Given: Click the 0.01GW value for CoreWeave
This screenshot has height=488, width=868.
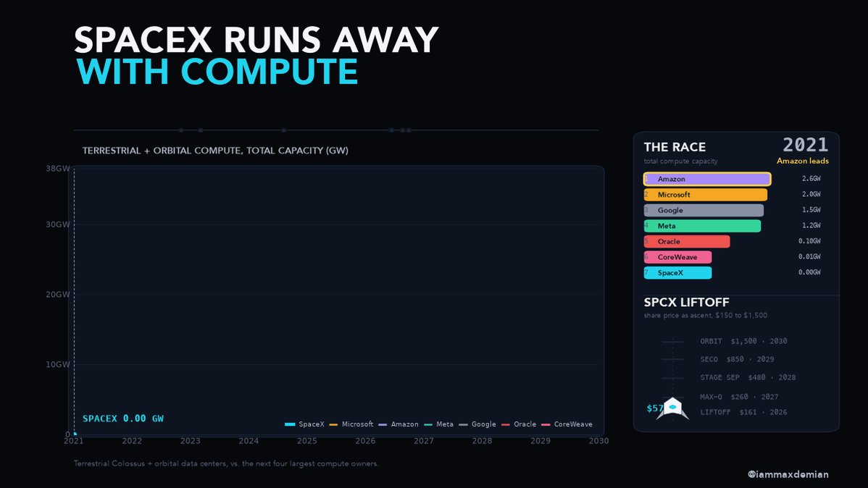Looking at the screenshot, I should pyautogui.click(x=809, y=257).
